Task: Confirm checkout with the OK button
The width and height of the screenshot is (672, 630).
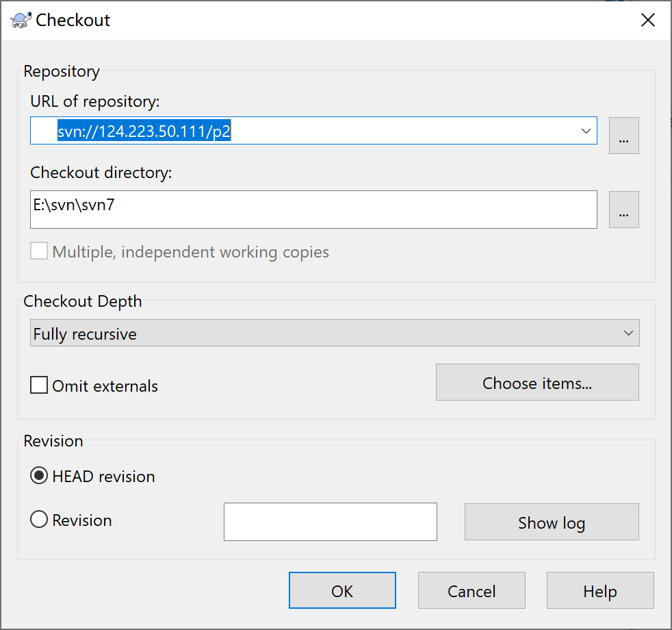Action: click(x=342, y=590)
